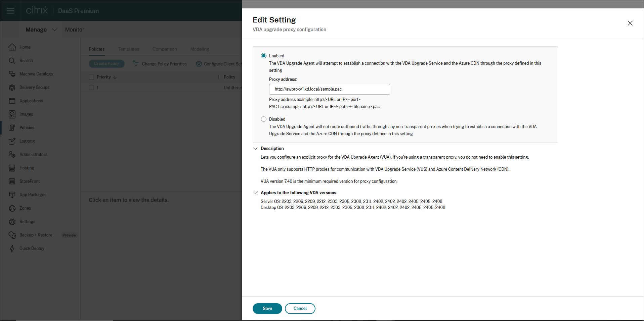
Task: Open the Policies tab
Action: click(97, 49)
